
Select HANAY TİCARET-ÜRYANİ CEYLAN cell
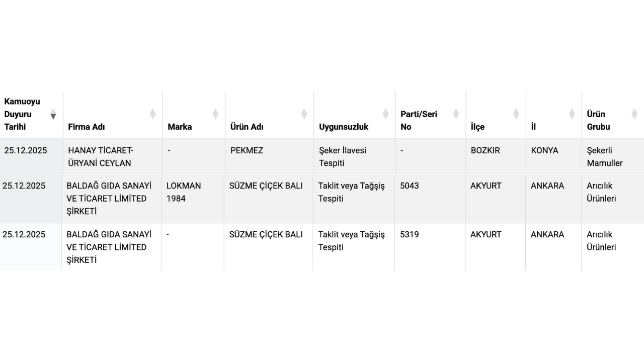pos(101,156)
